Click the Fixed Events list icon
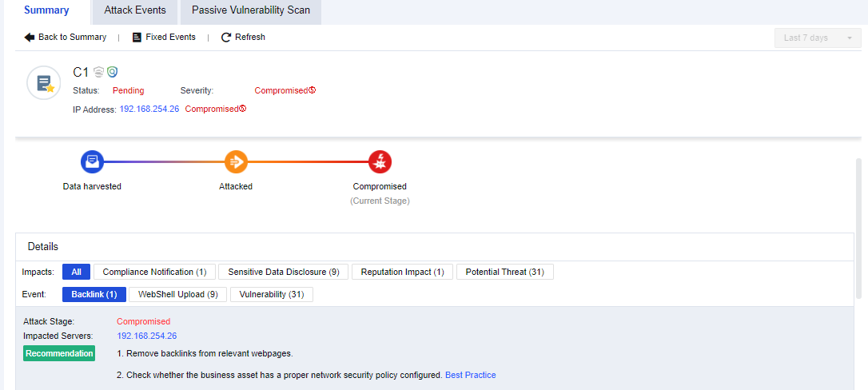Viewport: 868px width, 390px height. tap(137, 38)
